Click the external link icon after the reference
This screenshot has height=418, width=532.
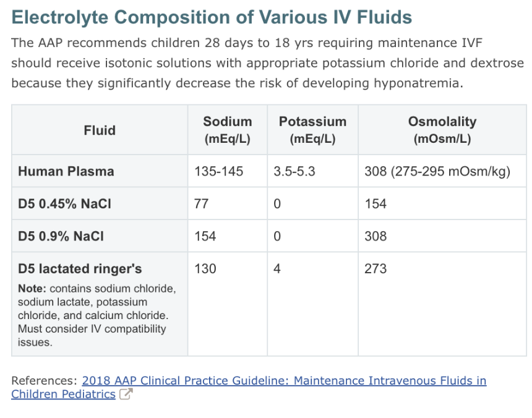(125, 395)
